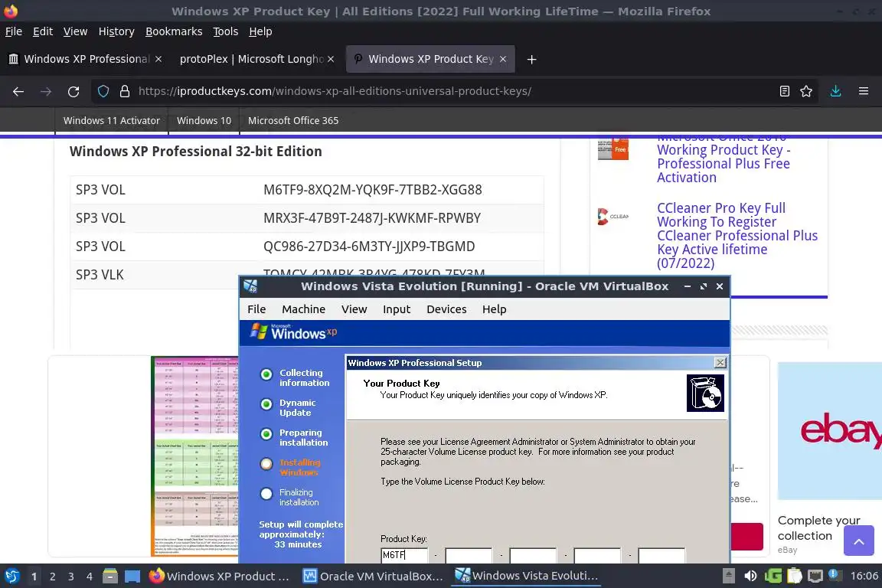Click the fourth product key field
The height and width of the screenshot is (588, 882).
pyautogui.click(x=597, y=555)
